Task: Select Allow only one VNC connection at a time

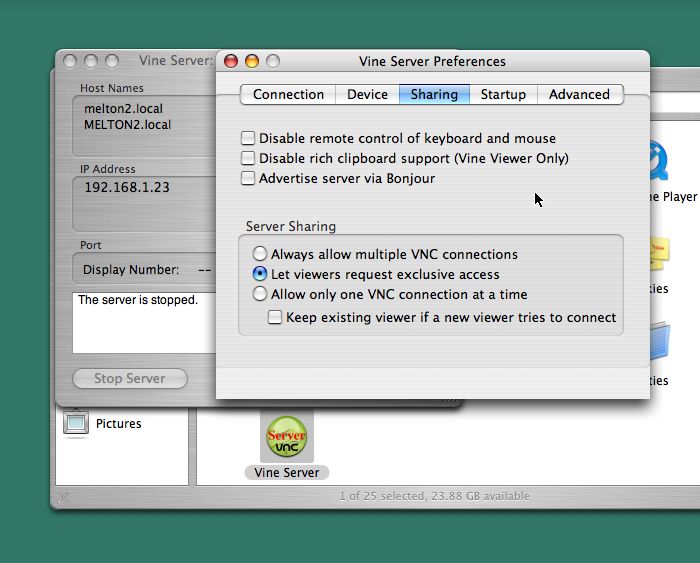Action: 260,294
